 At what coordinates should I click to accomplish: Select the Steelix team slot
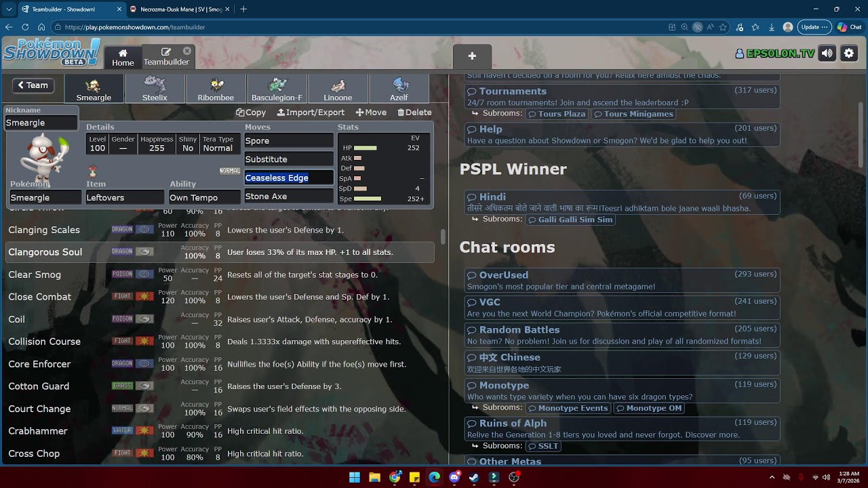tap(155, 89)
